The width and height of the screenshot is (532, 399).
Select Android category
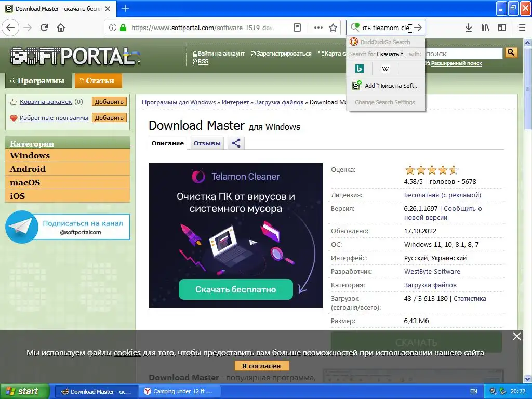tap(68, 169)
